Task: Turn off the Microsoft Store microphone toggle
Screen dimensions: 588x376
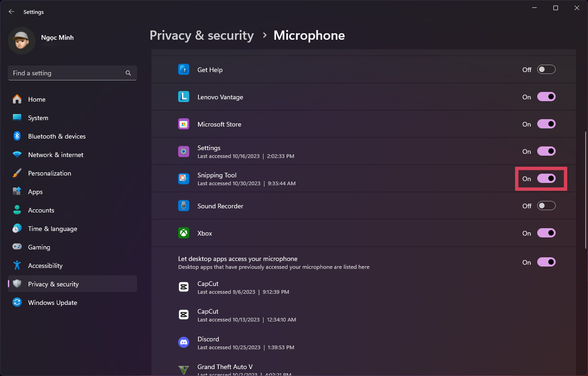Action: [546, 124]
